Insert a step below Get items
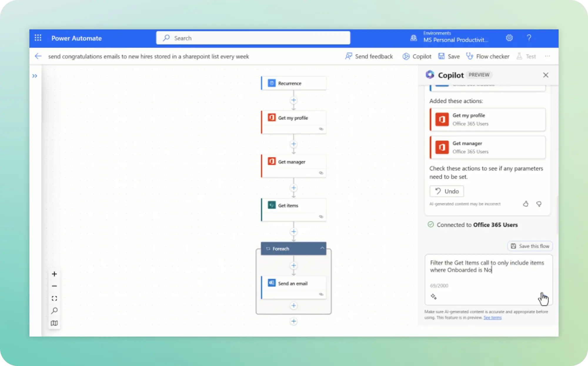Screen dimensions: 588x366 [294, 232]
